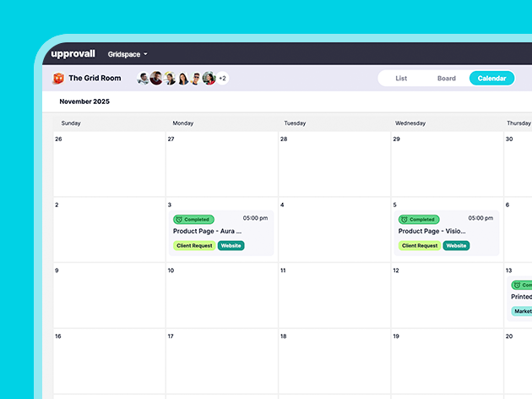The height and width of the screenshot is (399, 532).
Task: Click 05:00 pm time on Aura task
Action: click(255, 218)
